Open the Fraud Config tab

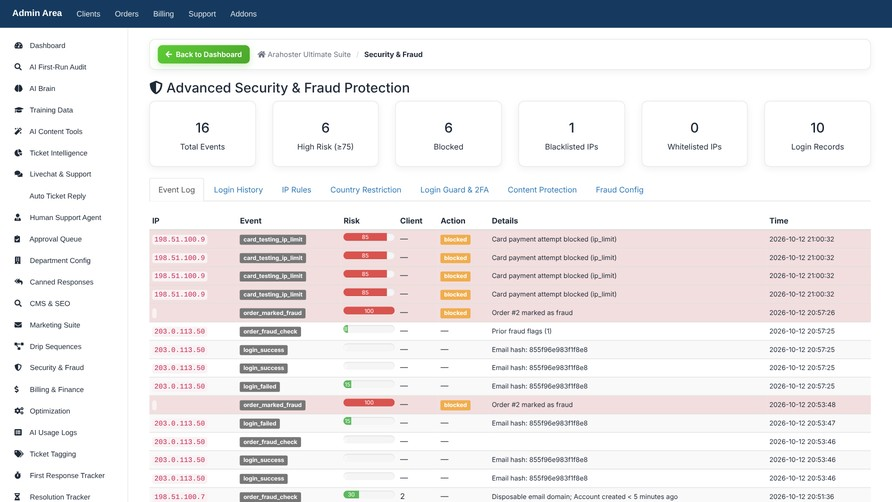point(620,190)
